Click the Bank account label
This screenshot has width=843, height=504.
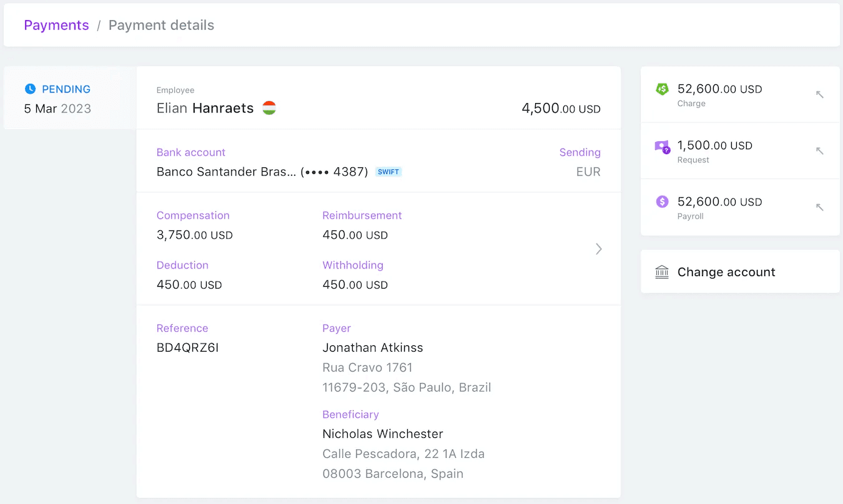[x=191, y=152]
